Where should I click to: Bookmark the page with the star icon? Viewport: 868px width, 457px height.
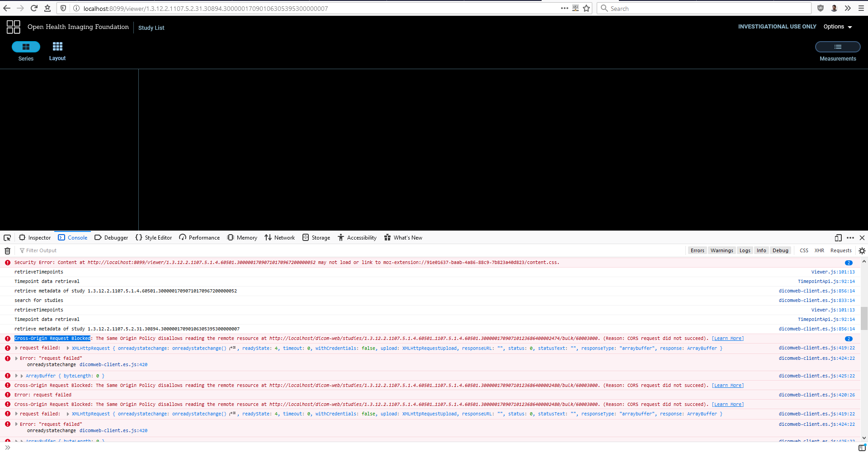pos(586,8)
